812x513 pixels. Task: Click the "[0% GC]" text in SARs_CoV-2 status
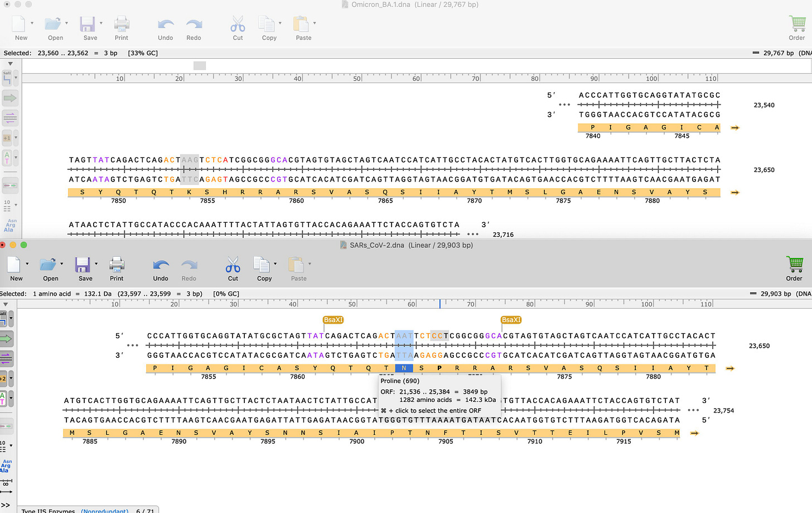click(226, 294)
